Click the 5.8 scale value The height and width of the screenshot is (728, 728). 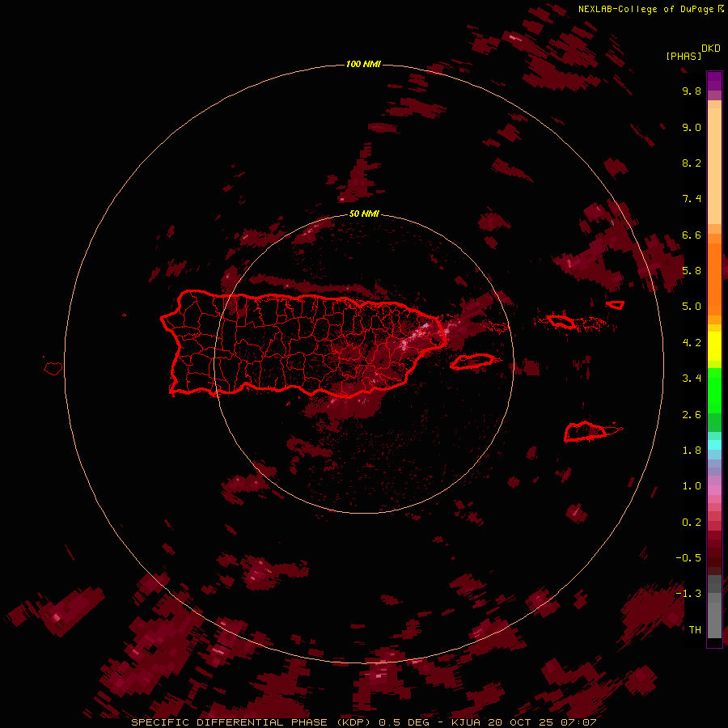(692, 270)
